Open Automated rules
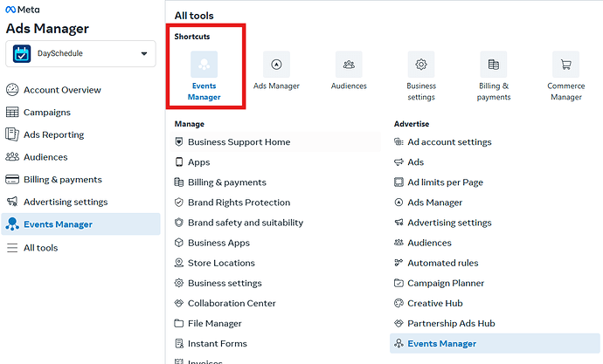The width and height of the screenshot is (603, 364). 442,263
